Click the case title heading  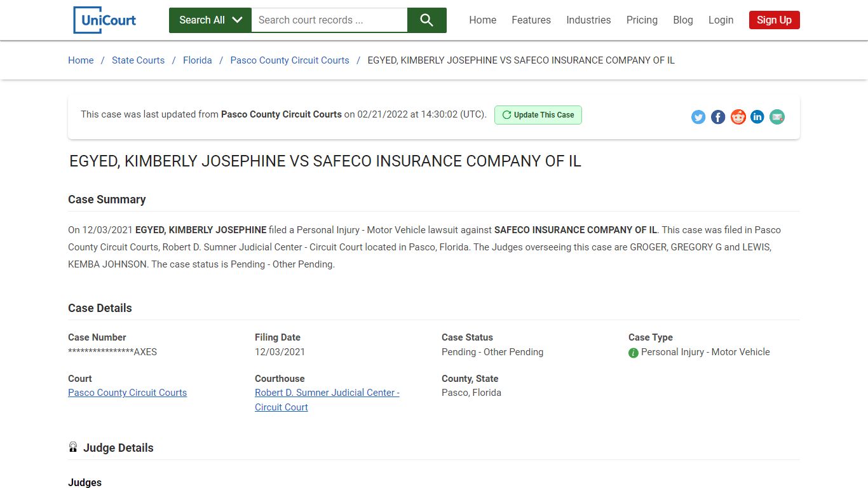325,161
